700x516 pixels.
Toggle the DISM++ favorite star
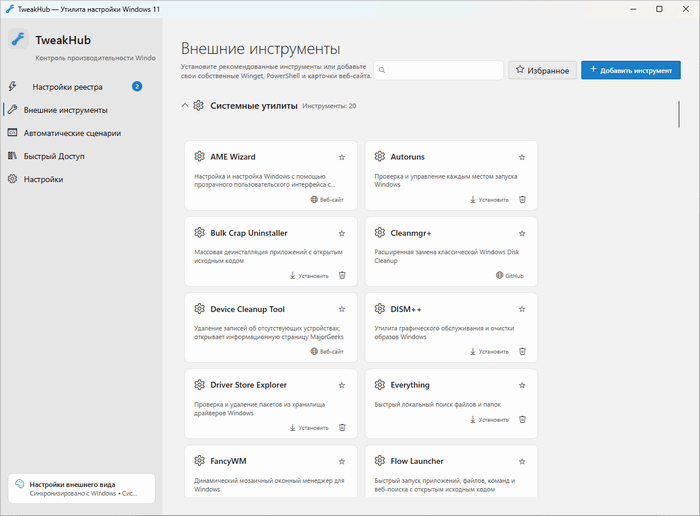tap(522, 309)
